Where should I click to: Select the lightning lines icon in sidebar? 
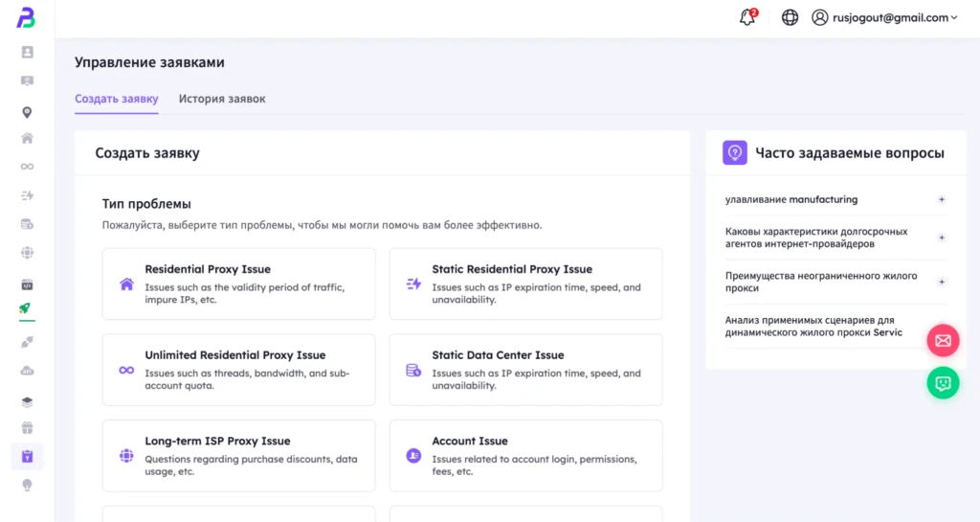tap(27, 195)
